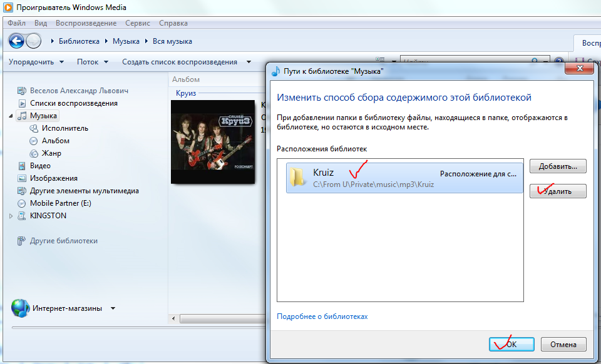601x364 pixels.
Task: Open the Поток dropdown menu
Action: click(x=93, y=62)
